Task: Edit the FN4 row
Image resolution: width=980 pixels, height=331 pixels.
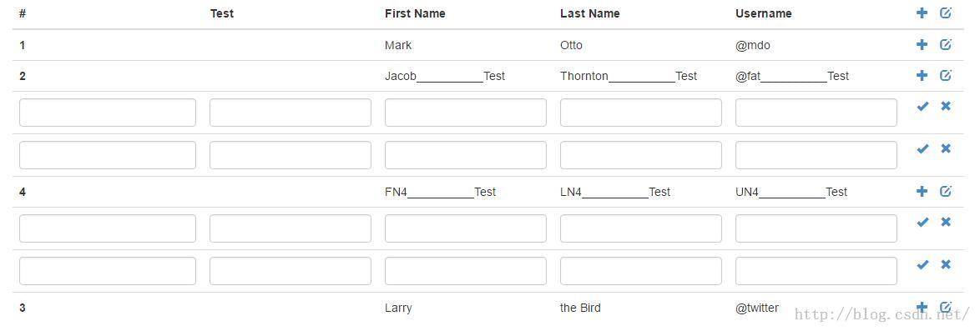Action: click(946, 191)
